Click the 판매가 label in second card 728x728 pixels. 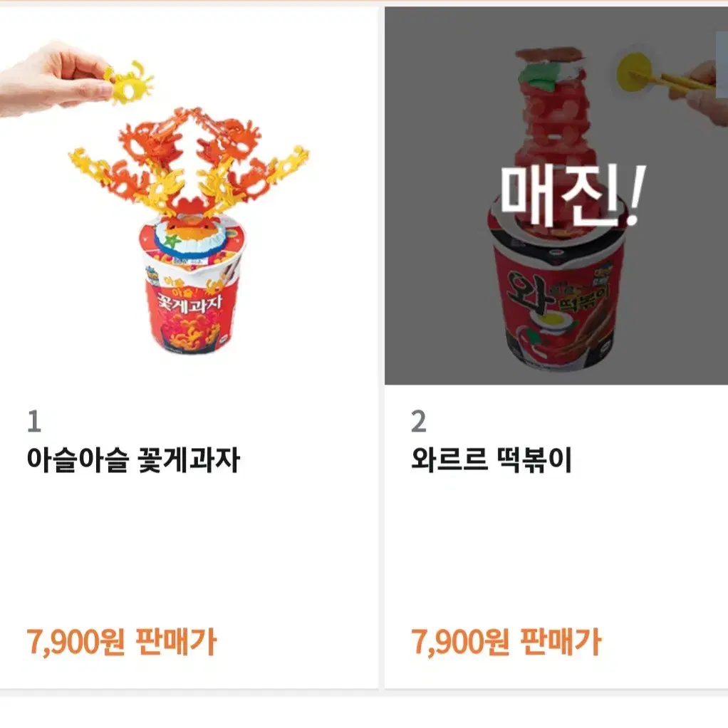[x=561, y=642]
